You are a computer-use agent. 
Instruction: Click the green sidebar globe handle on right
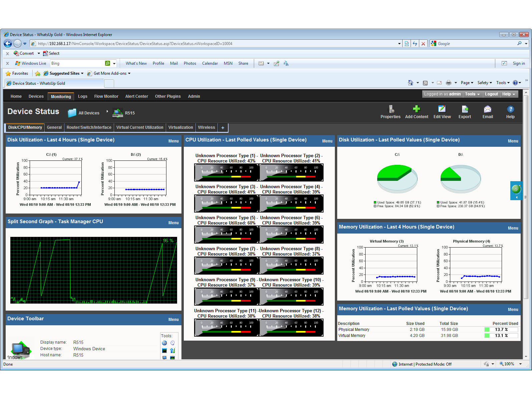(516, 190)
